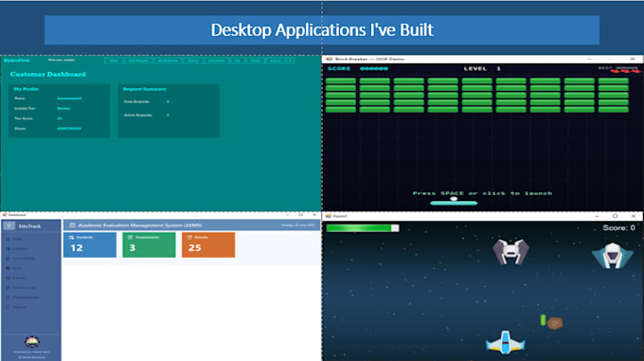The width and height of the screenshot is (644, 361).
Task: Minimize the Brick Breaker window
Action: [x=590, y=59]
